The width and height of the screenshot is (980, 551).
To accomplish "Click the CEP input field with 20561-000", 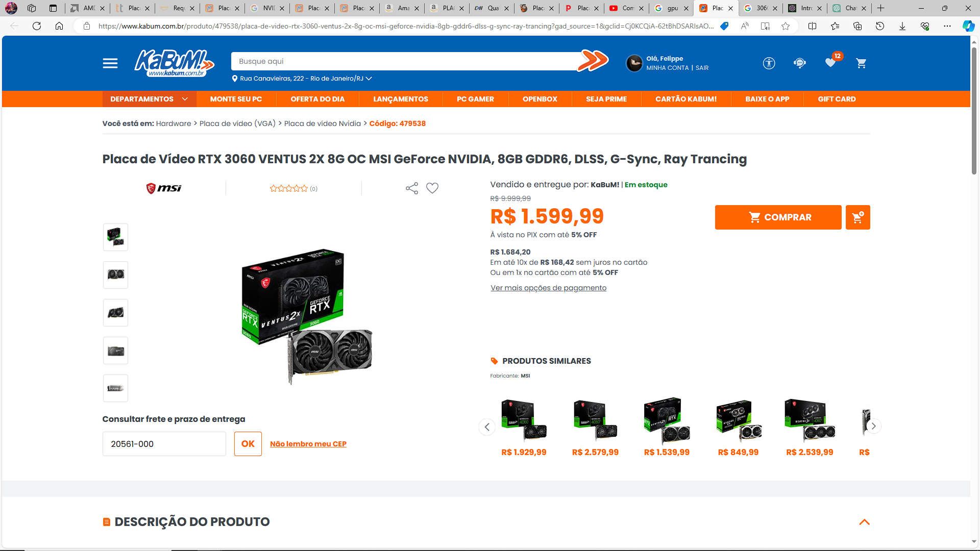I will click(164, 444).
